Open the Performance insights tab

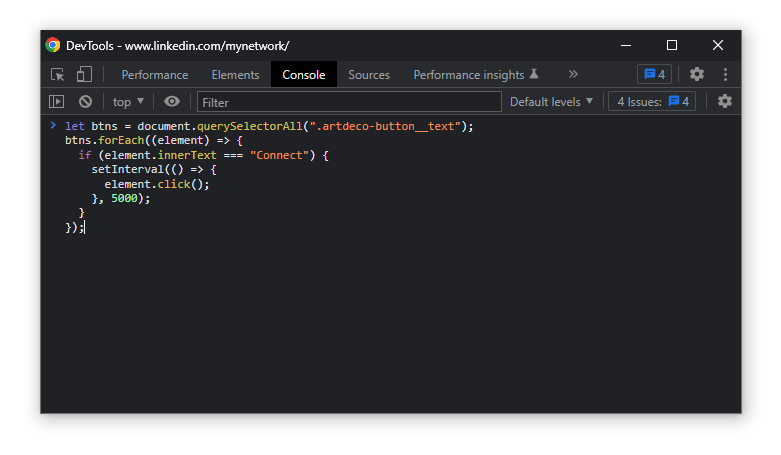pos(476,75)
